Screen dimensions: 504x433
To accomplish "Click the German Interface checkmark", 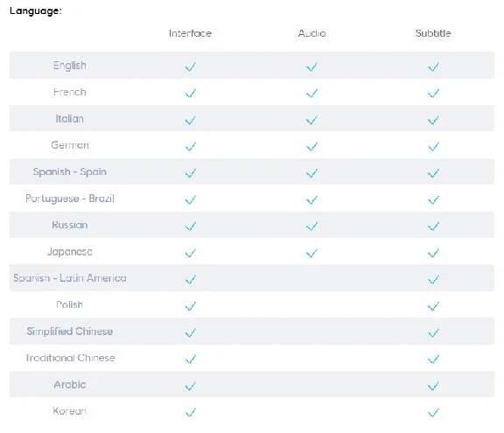I will [x=190, y=146].
